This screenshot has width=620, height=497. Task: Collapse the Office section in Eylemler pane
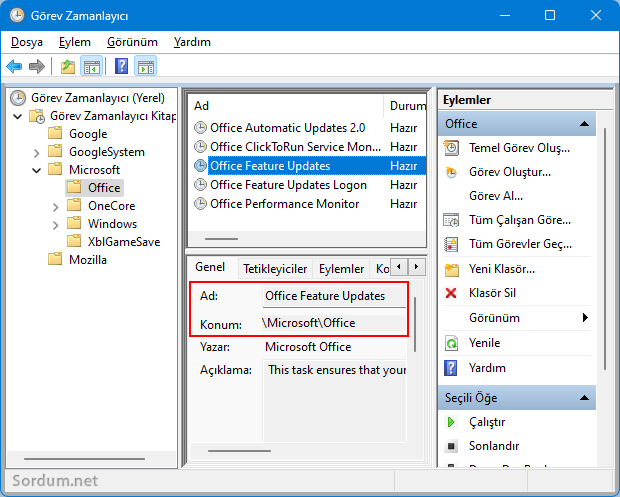point(584,124)
